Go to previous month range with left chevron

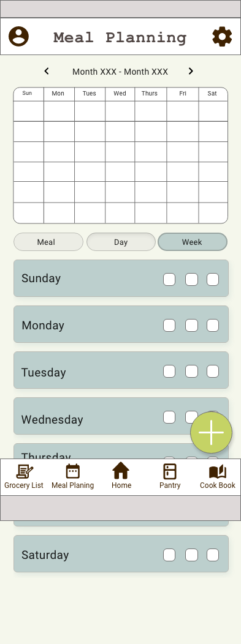(x=47, y=71)
